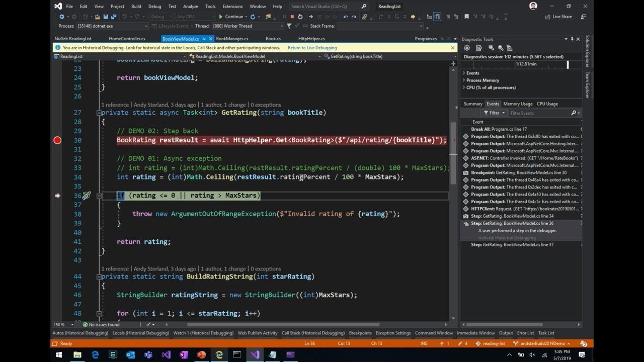The image size is (644, 362).
Task: Click the thread filter funnel icon
Action: tap(289, 26)
